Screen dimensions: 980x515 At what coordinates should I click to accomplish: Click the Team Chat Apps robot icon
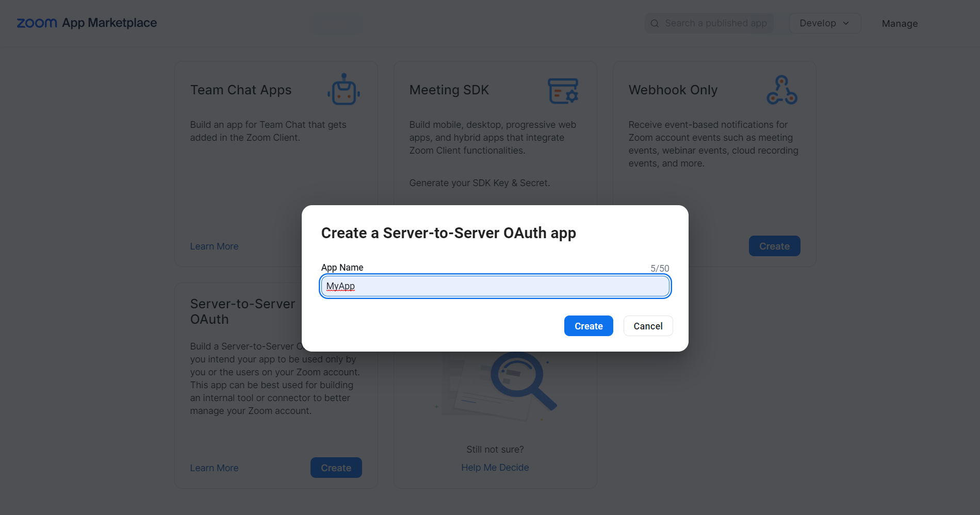click(x=344, y=89)
